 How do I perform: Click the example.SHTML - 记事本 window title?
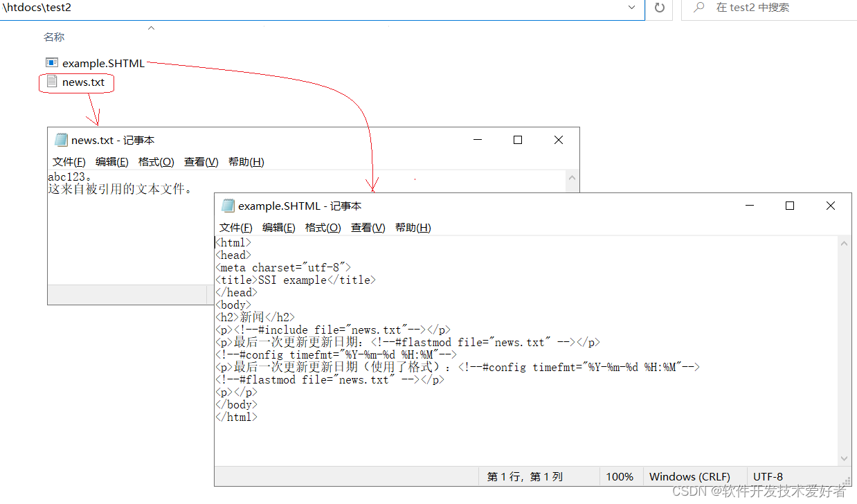300,206
